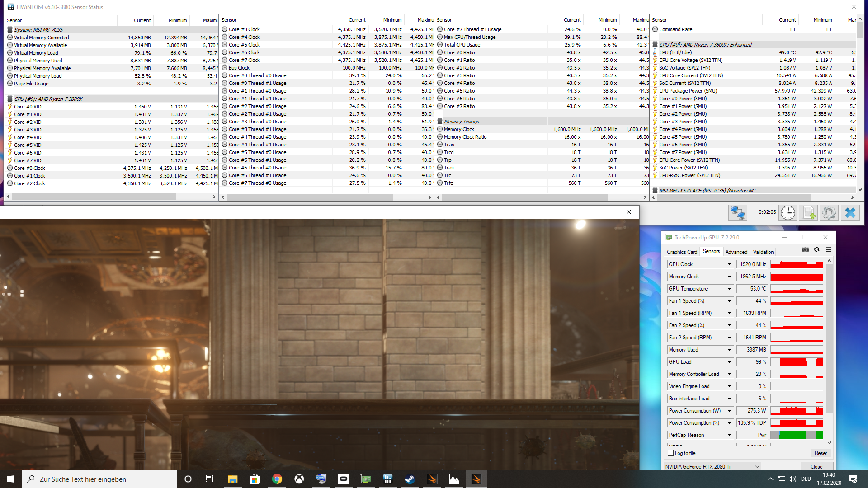Click the GPU-Z refresh arrows icon
The image size is (868, 488).
click(816, 249)
